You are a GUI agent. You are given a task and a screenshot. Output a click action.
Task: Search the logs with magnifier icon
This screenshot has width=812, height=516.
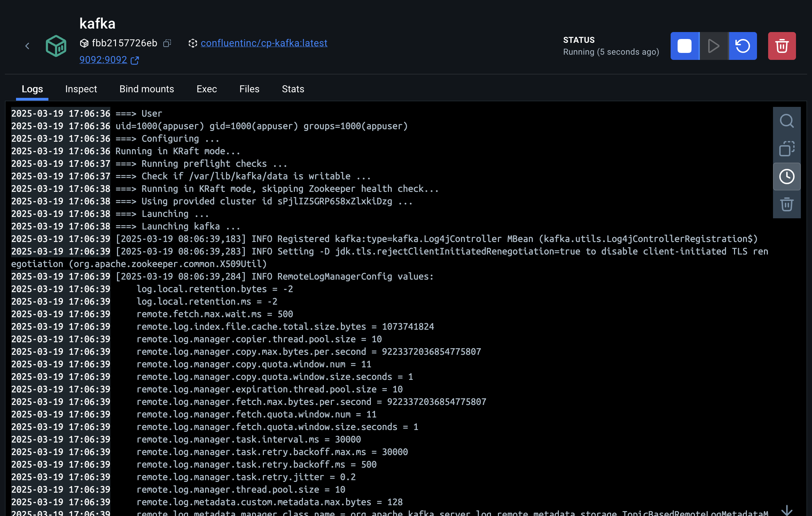pos(787,121)
